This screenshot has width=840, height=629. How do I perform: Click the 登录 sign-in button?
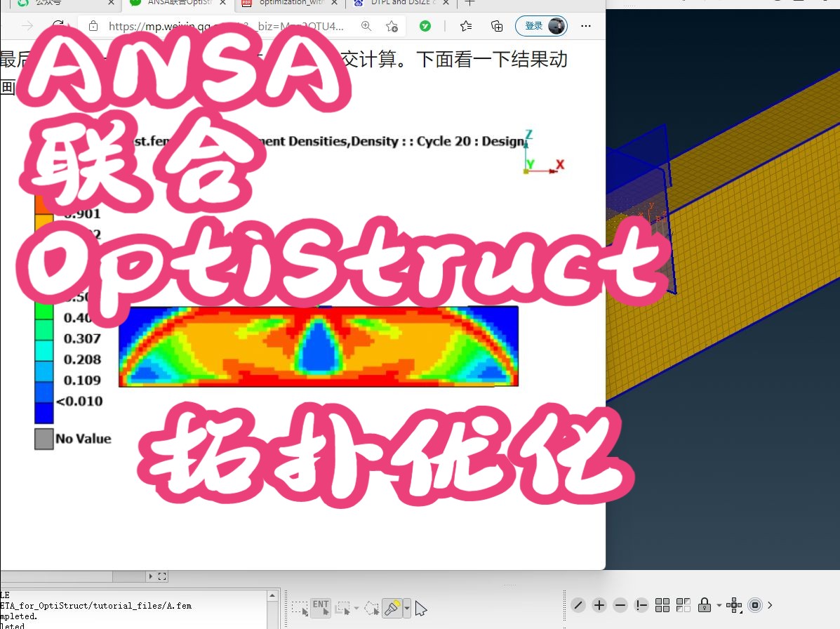click(542, 26)
